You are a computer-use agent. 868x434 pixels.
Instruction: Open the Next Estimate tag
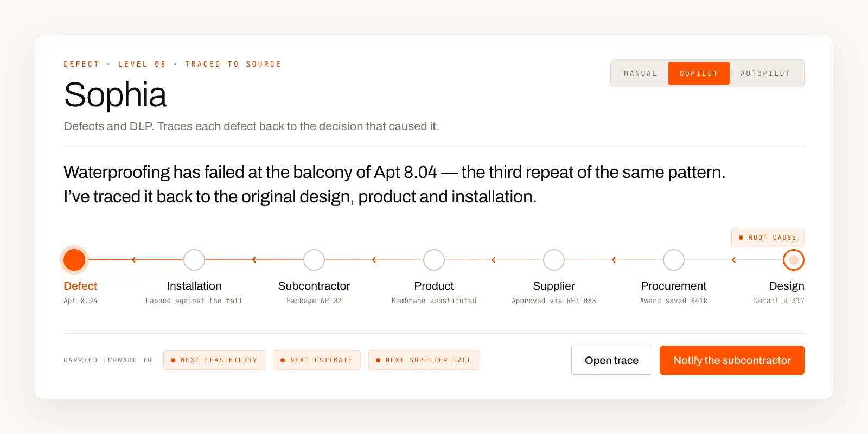(317, 360)
